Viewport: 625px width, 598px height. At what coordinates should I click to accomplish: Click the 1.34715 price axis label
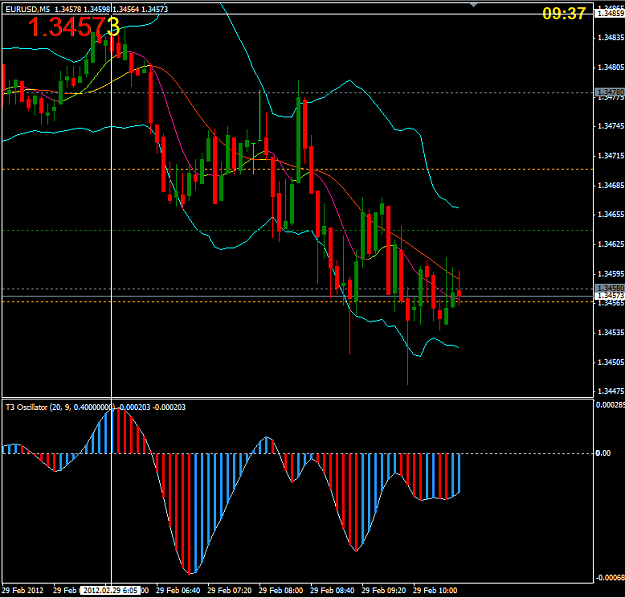click(x=611, y=155)
